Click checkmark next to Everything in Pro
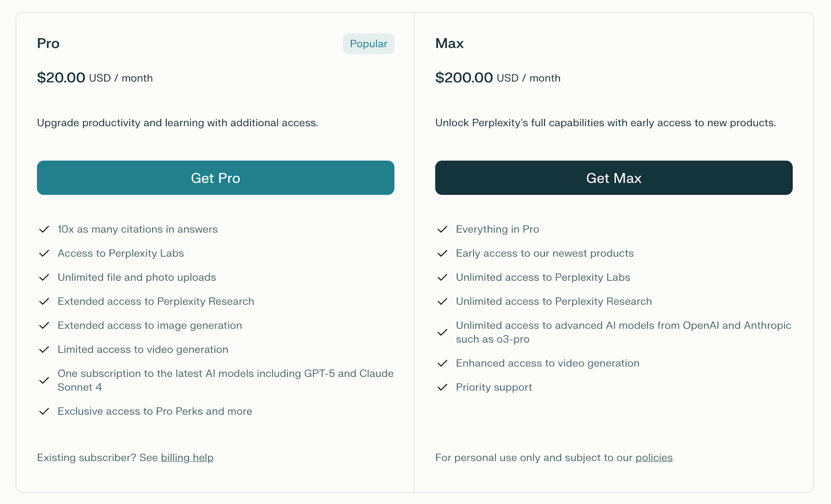This screenshot has height=504, width=831. [443, 229]
